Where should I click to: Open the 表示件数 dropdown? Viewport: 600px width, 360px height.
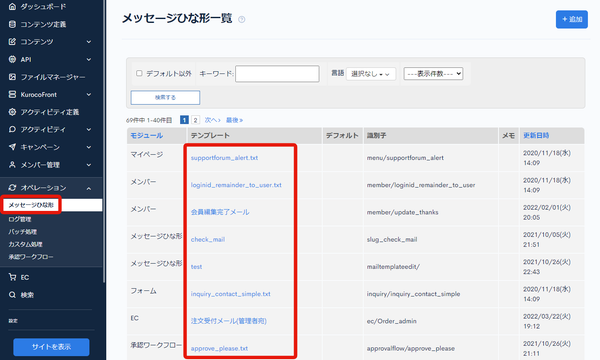click(x=433, y=73)
